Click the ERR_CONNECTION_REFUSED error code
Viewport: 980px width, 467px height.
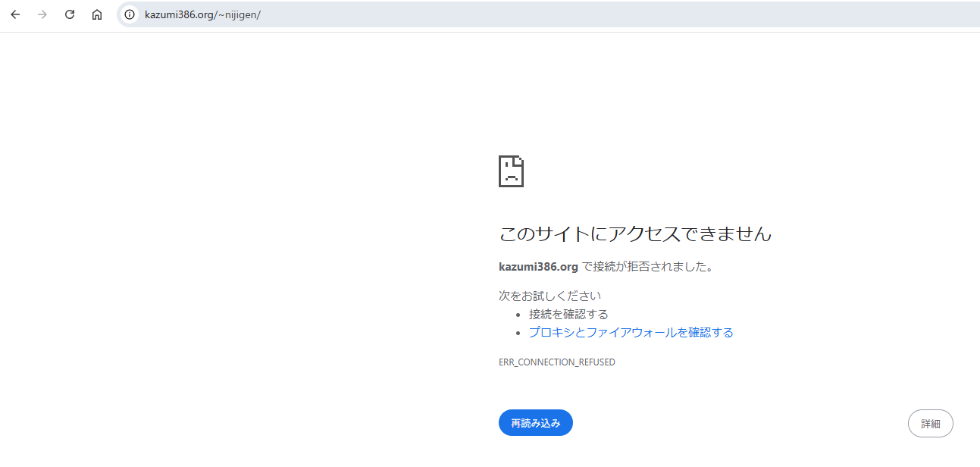[x=556, y=362]
